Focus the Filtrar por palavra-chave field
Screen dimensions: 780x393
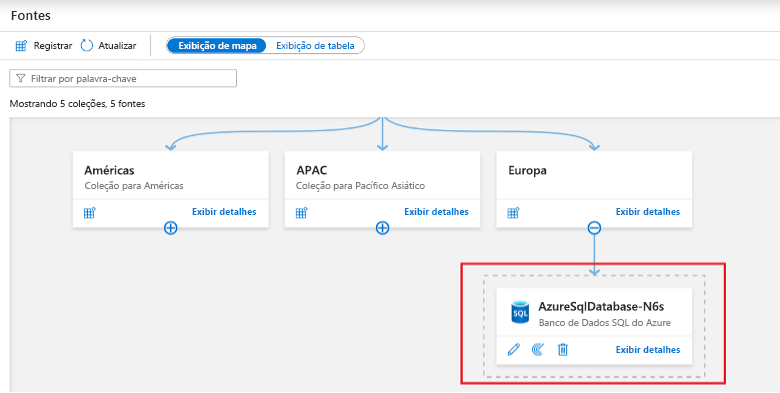(x=123, y=79)
